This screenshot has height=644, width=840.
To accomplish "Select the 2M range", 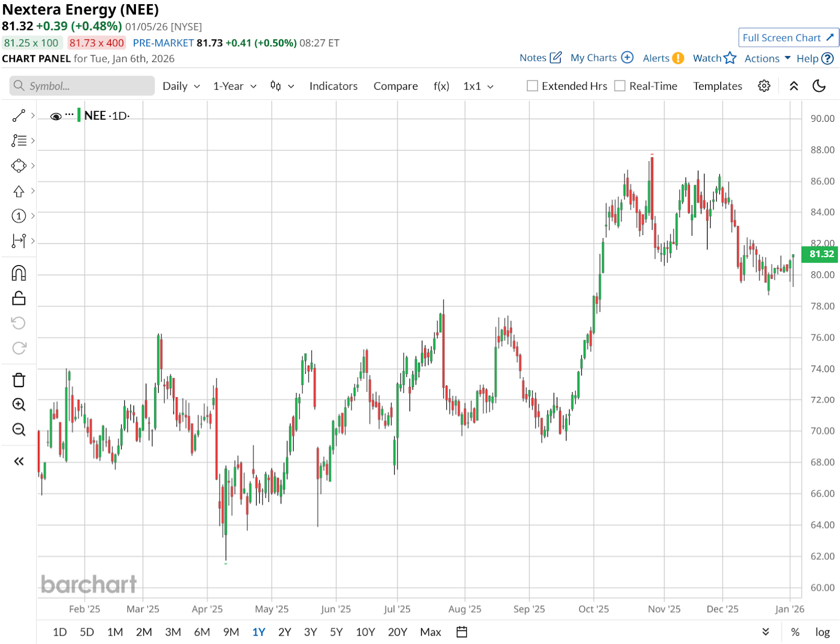I will pyautogui.click(x=144, y=632).
